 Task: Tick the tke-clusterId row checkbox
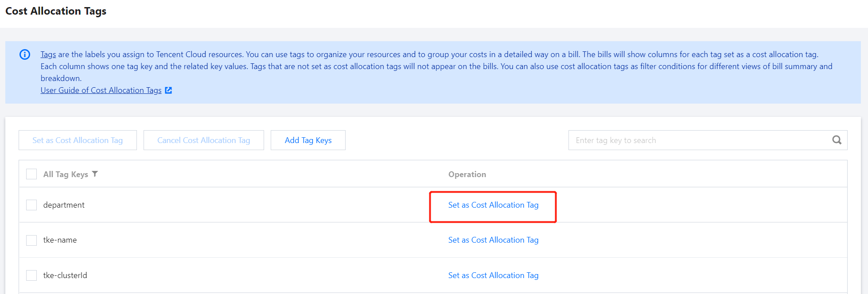point(31,275)
